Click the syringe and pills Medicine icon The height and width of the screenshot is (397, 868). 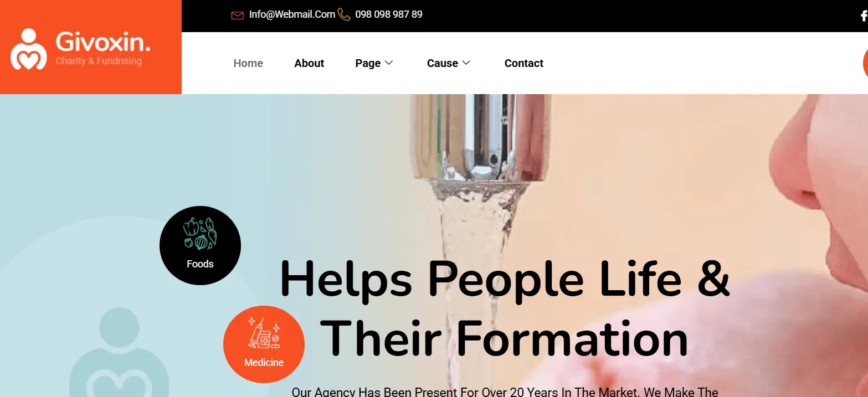coord(264,332)
